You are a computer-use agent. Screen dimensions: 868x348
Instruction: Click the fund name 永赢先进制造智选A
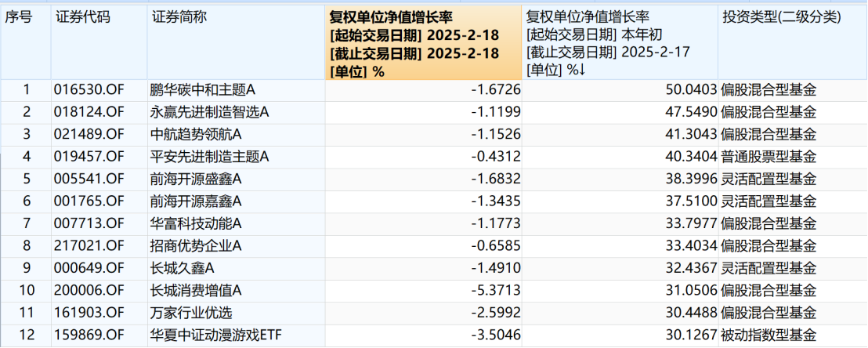(209, 113)
